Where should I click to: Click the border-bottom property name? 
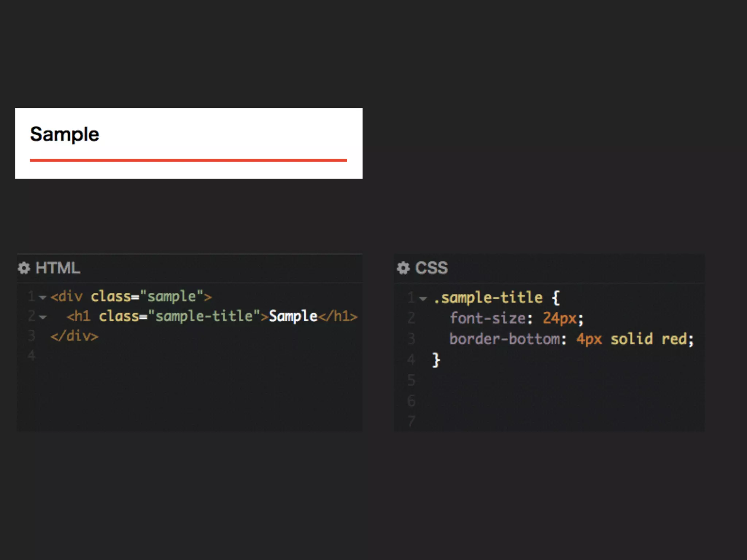pos(504,339)
